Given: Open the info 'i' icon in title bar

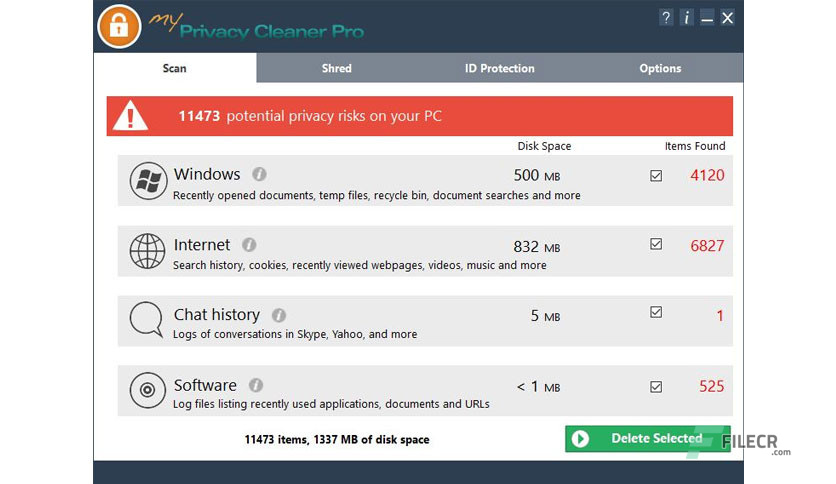Looking at the screenshot, I should click(686, 18).
